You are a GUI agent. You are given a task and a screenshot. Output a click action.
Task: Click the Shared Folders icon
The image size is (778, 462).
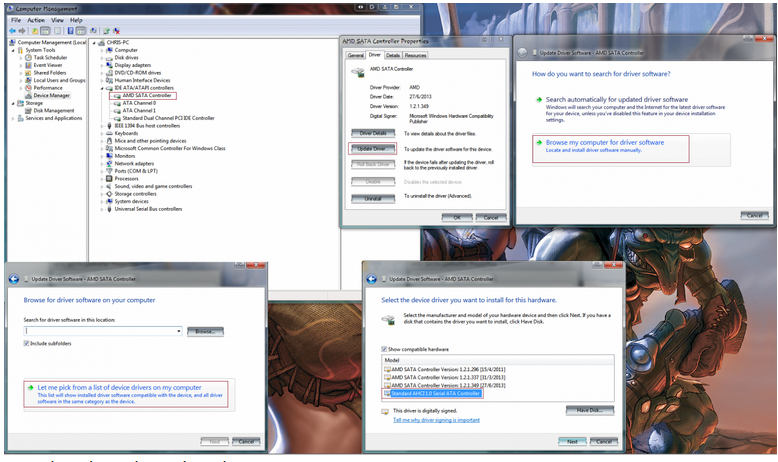click(x=28, y=72)
